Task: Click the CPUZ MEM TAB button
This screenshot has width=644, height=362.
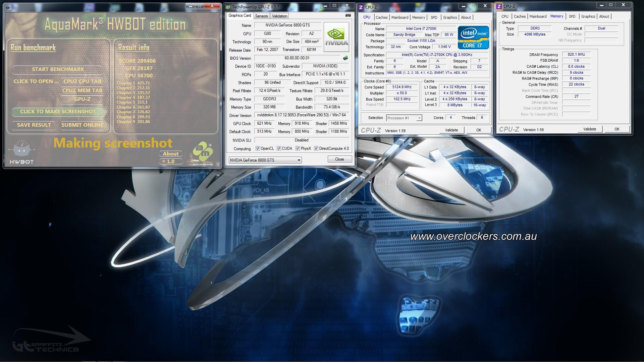Action: click(83, 90)
